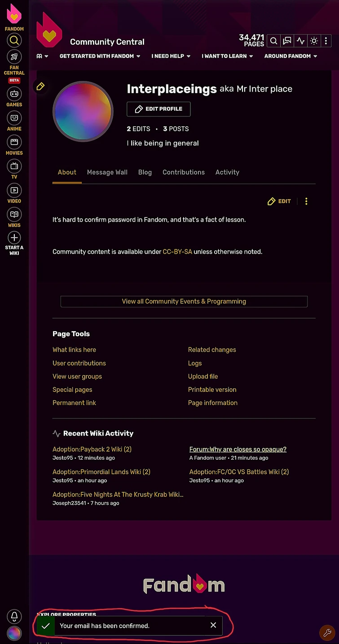The image size is (339, 644).
Task: Toggle light/dark theme sun icon
Action: coord(314,41)
